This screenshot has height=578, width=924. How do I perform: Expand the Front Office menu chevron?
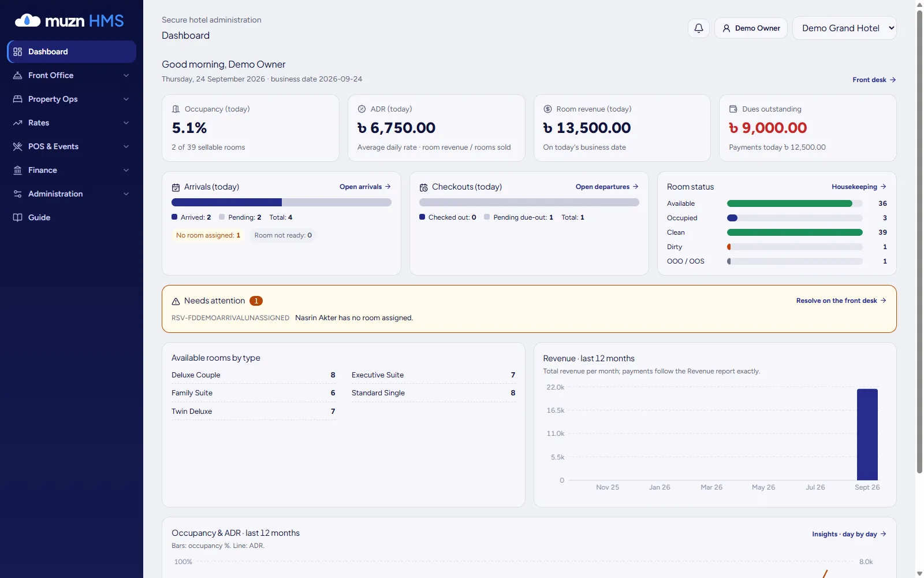[126, 75]
